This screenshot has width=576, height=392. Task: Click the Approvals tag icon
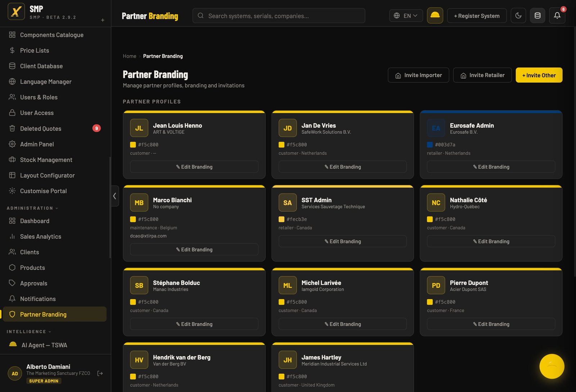click(x=12, y=283)
